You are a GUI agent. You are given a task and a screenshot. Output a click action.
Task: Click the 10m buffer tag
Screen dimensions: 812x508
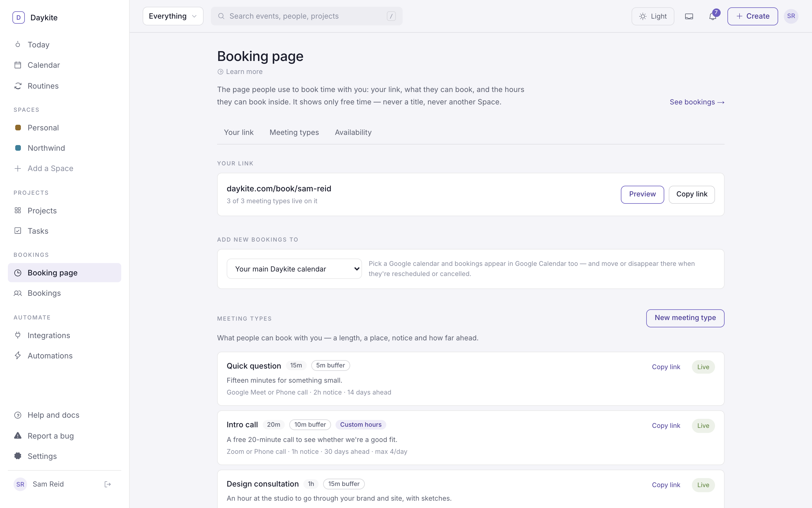[310, 425]
